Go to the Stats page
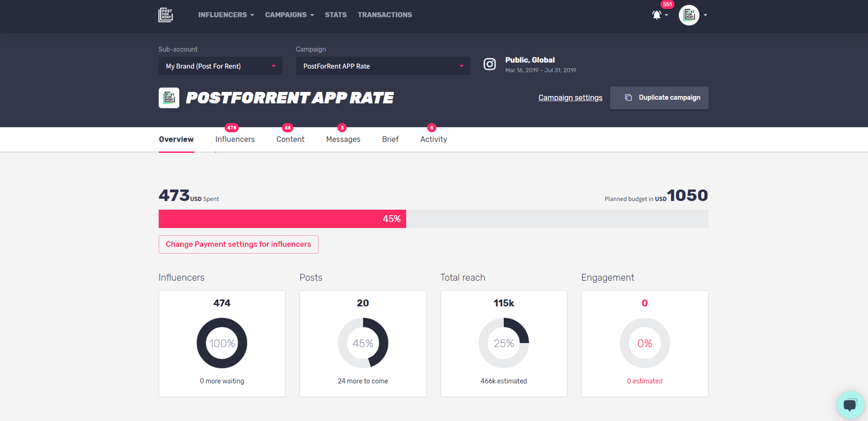The image size is (868, 421). [336, 15]
